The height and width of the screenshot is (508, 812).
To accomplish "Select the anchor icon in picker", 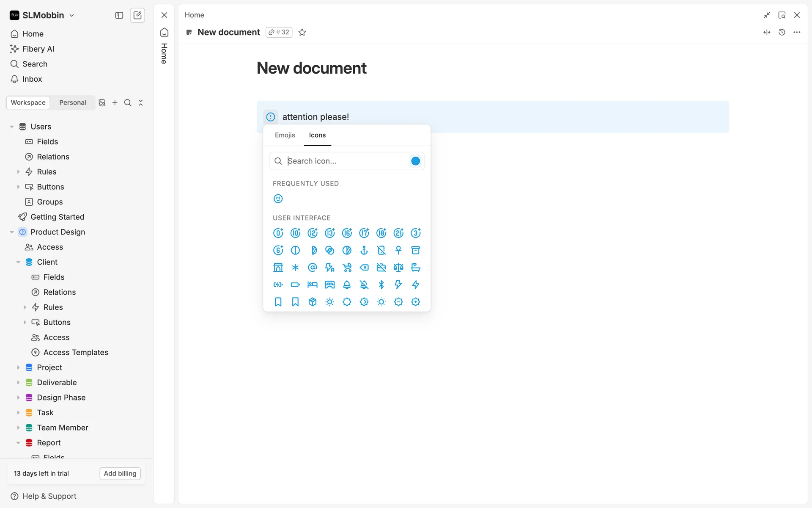I will pyautogui.click(x=364, y=250).
